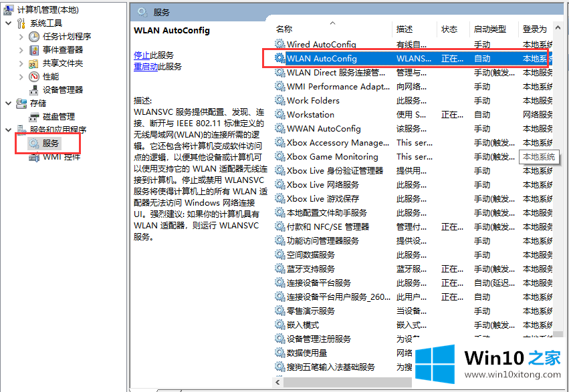Click the Disk Management icon

33,117
